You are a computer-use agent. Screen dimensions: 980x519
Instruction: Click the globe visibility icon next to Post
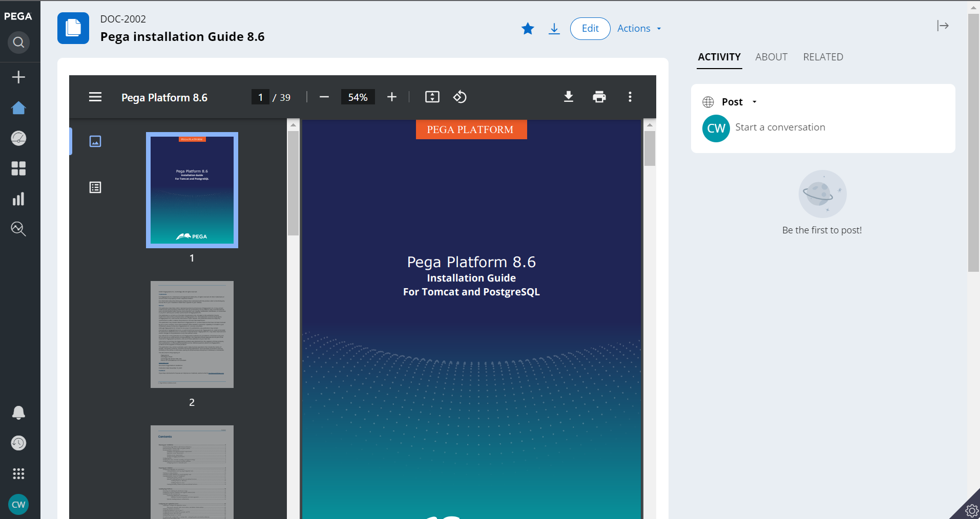[708, 102]
